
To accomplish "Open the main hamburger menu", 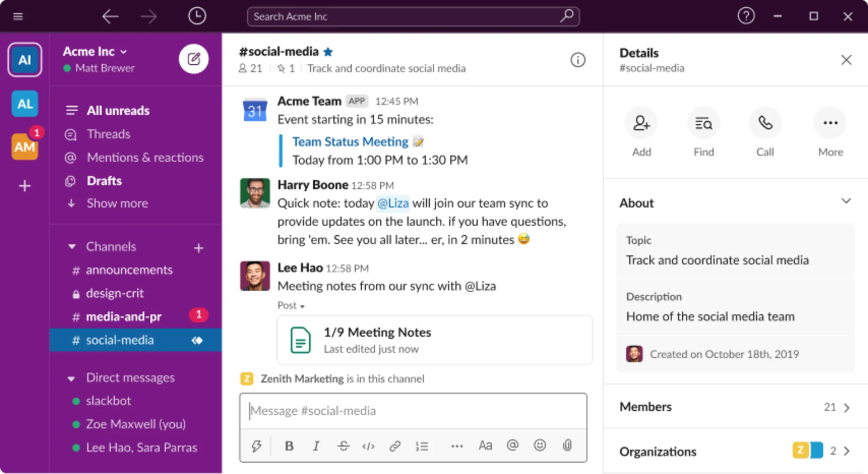I will coord(18,16).
